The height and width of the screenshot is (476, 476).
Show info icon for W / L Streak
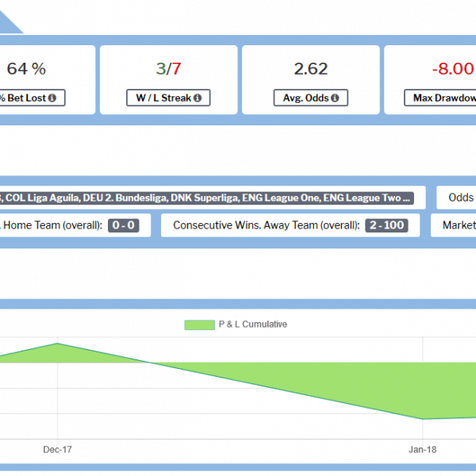(x=198, y=98)
